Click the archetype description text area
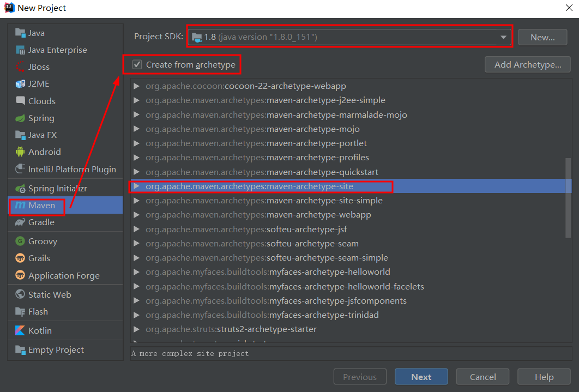The height and width of the screenshot is (392, 579). click(x=351, y=354)
